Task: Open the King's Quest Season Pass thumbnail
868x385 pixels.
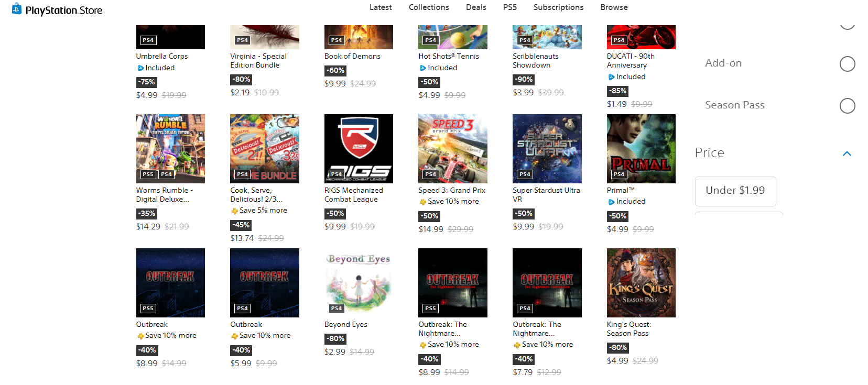Action: pos(641,283)
